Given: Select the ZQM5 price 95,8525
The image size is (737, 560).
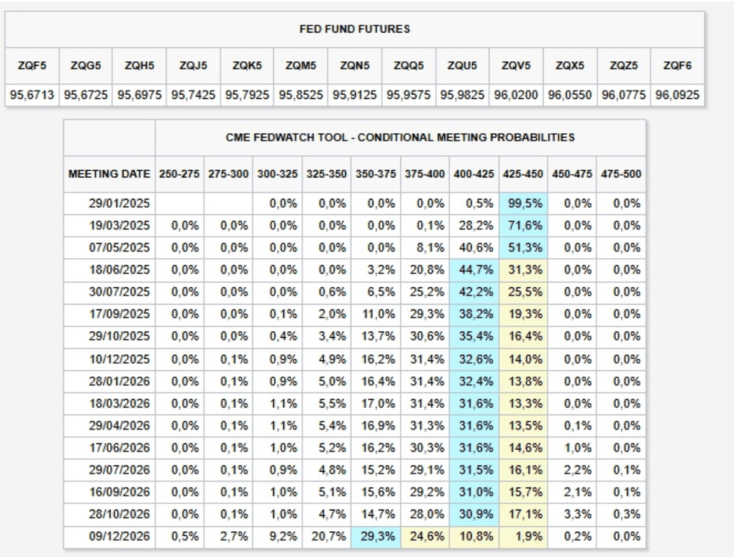Looking at the screenshot, I should [x=301, y=94].
